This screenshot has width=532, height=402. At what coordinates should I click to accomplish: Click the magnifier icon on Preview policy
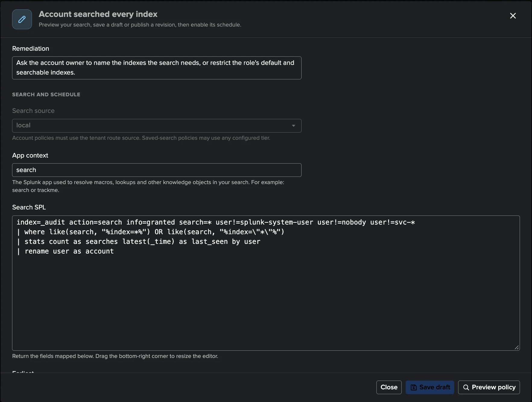(x=466, y=388)
